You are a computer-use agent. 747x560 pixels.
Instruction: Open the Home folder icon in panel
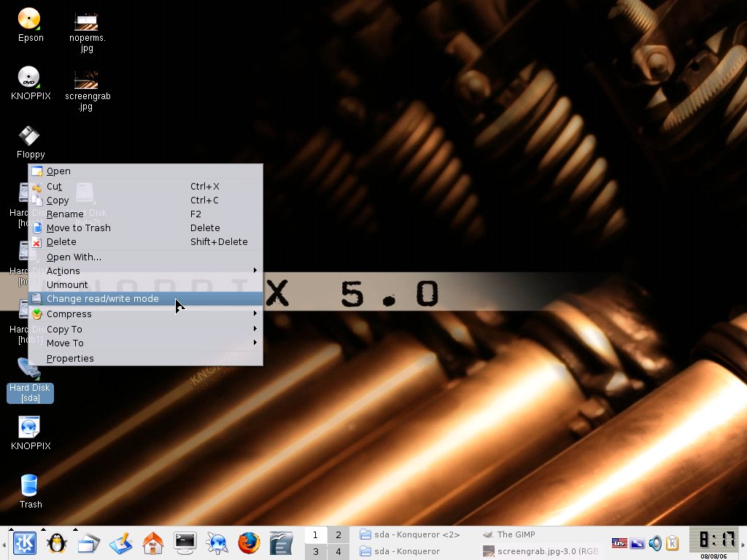coord(153,542)
